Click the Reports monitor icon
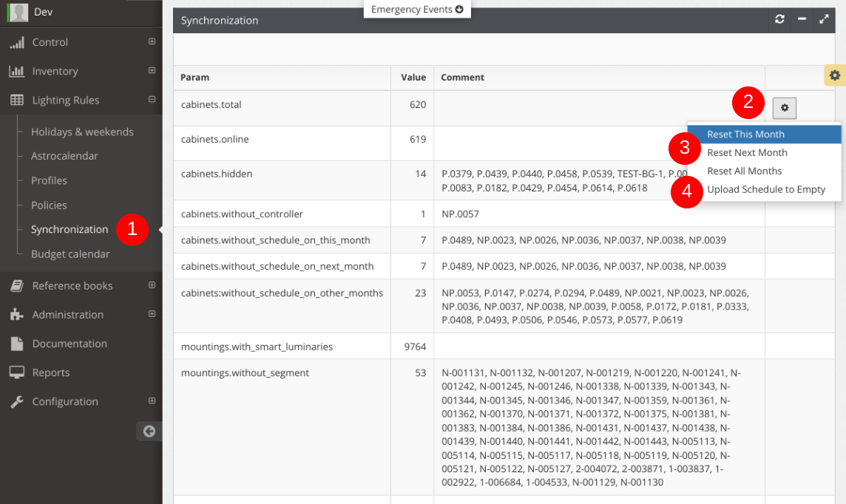This screenshot has width=846, height=504. coord(17,372)
